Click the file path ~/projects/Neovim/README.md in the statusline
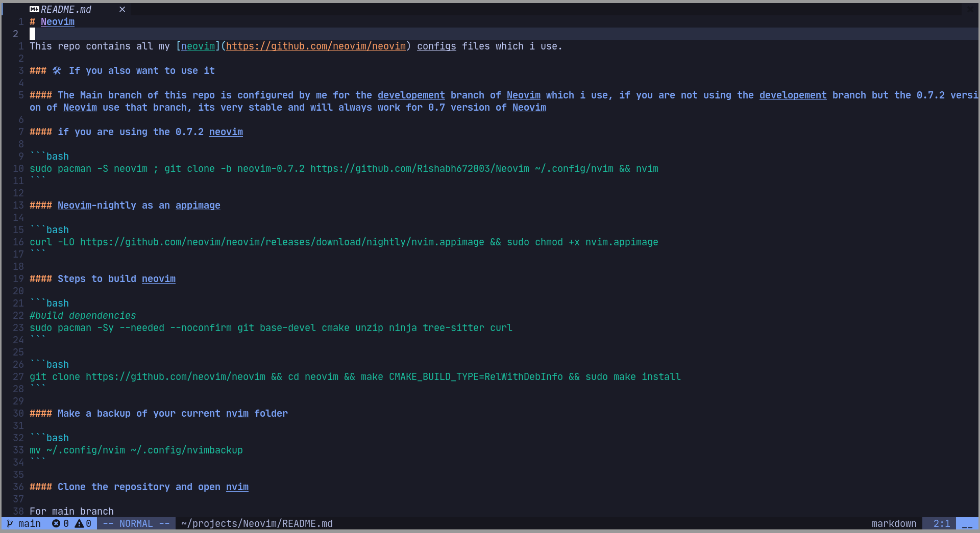980x533 pixels. (257, 523)
